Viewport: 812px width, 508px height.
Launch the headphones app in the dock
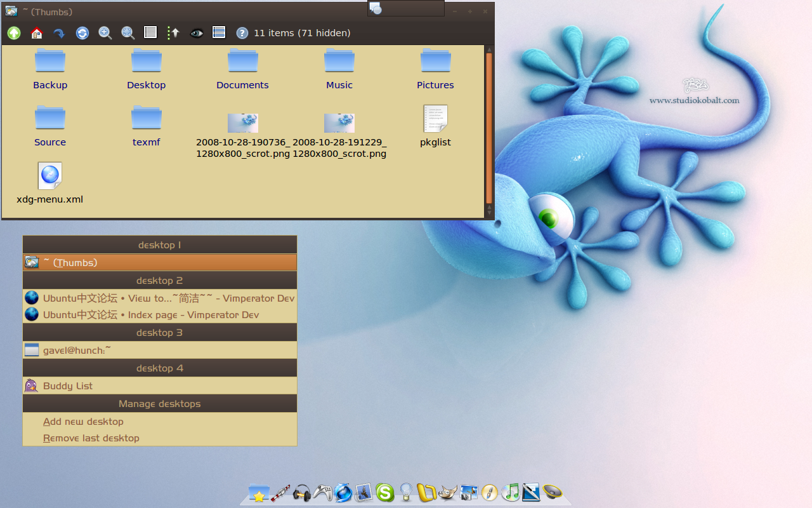[301, 493]
